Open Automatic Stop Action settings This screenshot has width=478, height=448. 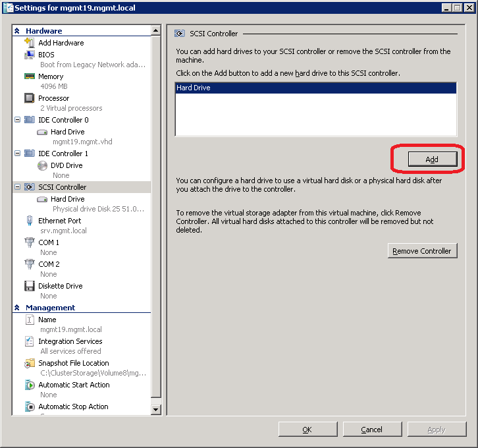pyautogui.click(x=74, y=406)
